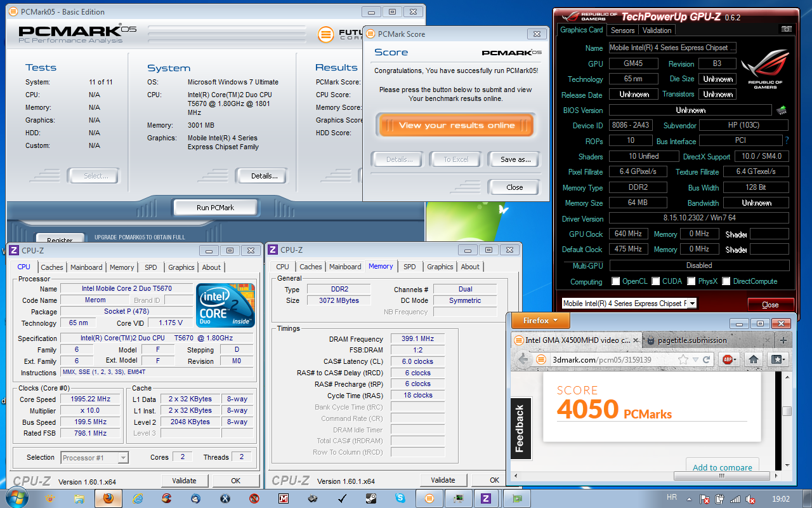
Task: Switch to Sensors tab in GPU-Z
Action: tap(622, 30)
